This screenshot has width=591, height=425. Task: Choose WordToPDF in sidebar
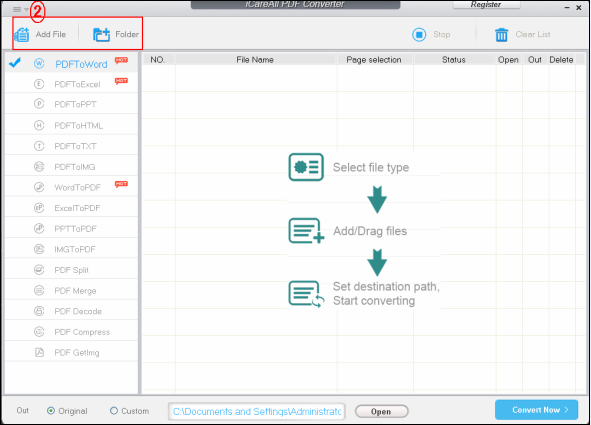tap(72, 187)
